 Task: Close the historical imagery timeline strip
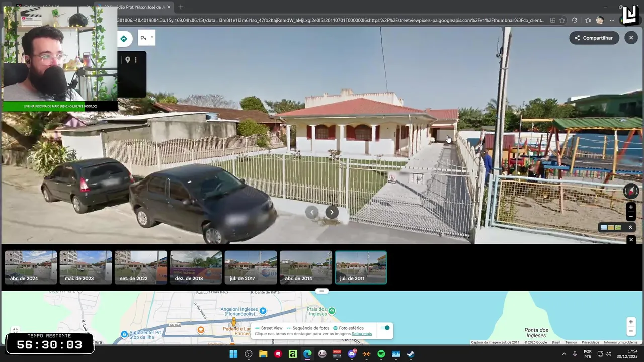(631, 240)
